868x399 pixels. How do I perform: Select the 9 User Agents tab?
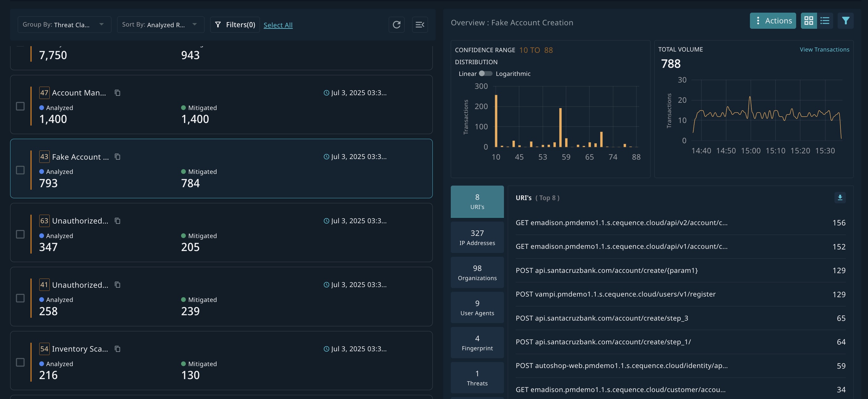pos(477,308)
